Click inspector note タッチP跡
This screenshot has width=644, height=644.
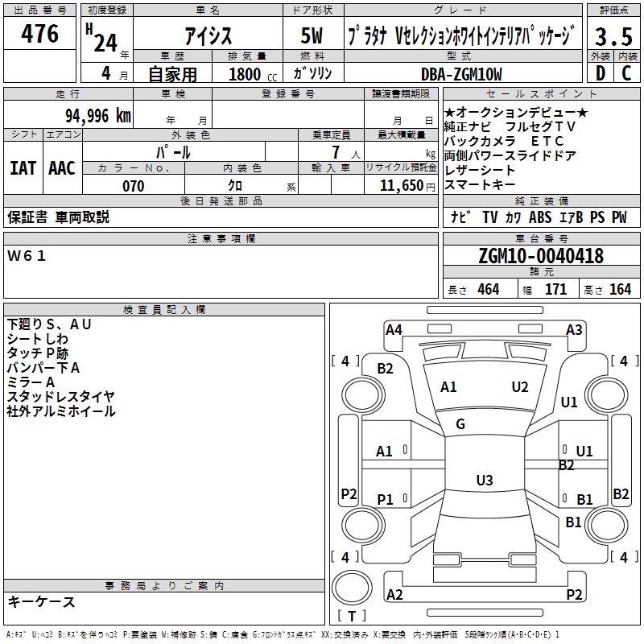(x=37, y=353)
